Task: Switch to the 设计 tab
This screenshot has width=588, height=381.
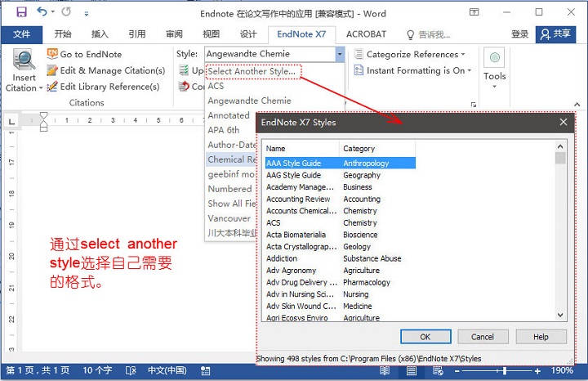Action: [x=248, y=34]
